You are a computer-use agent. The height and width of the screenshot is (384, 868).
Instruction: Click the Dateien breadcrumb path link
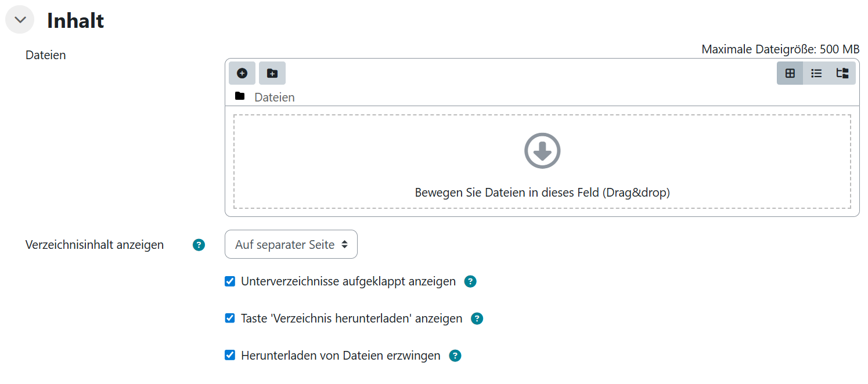click(x=275, y=97)
